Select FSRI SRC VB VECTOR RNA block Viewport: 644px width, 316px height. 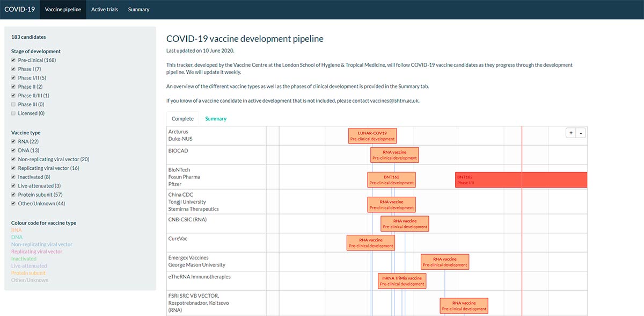coord(464,306)
